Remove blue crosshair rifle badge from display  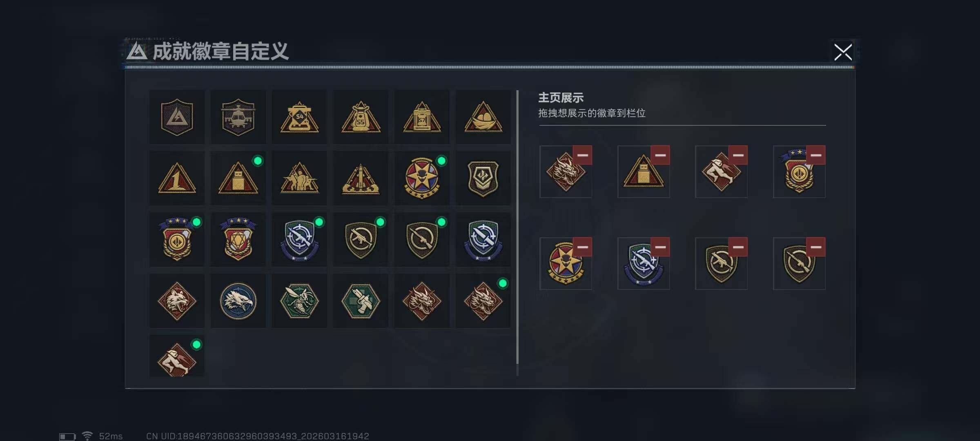pos(660,247)
